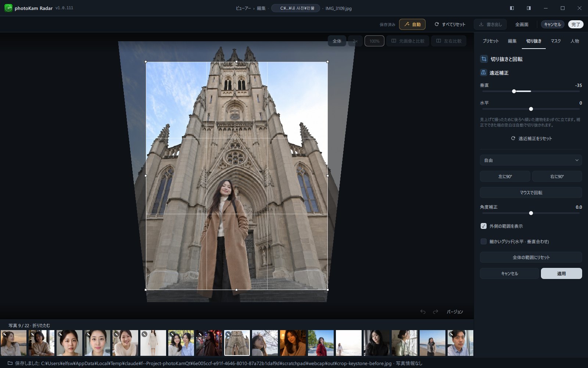This screenshot has height=368, width=588.
Task: Open the folder path breadcrumb pill
Action: coord(295,8)
